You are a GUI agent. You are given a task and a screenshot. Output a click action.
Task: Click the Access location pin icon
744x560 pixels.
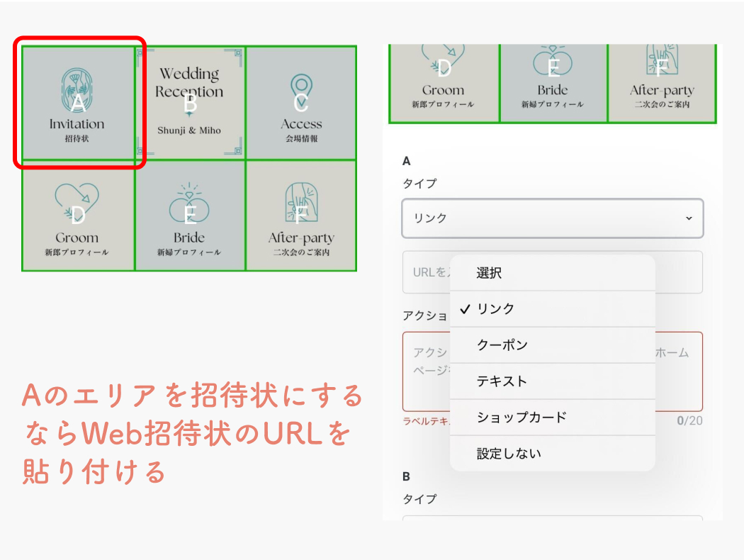(x=301, y=92)
